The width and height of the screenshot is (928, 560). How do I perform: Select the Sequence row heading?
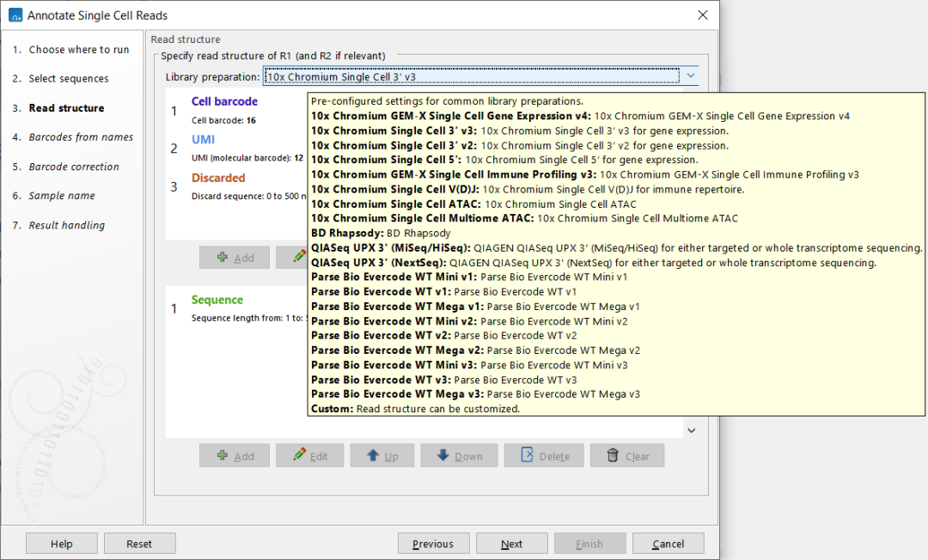[x=217, y=300]
